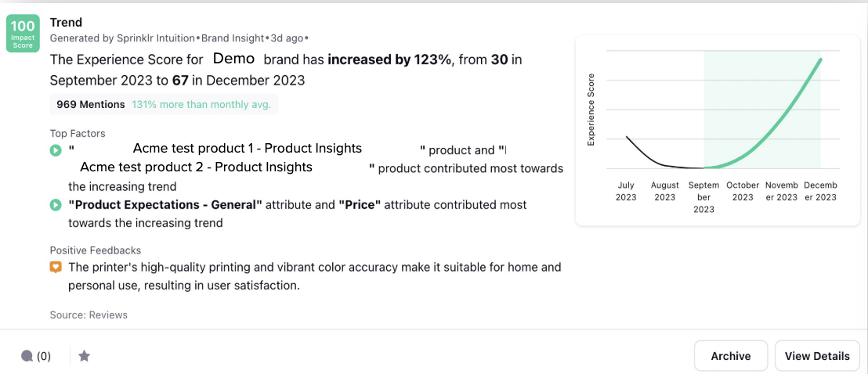Open View Details for the trend
This screenshot has height=374, width=868.
(817, 356)
